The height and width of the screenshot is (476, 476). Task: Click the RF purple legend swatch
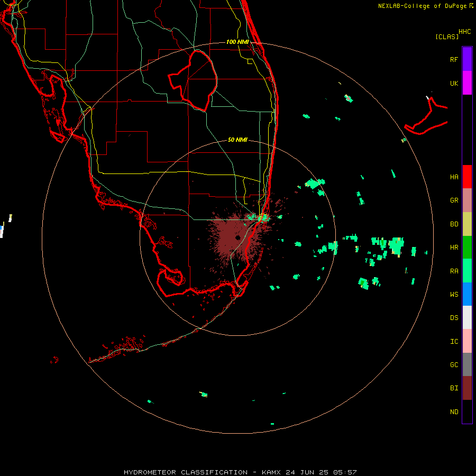click(x=467, y=59)
